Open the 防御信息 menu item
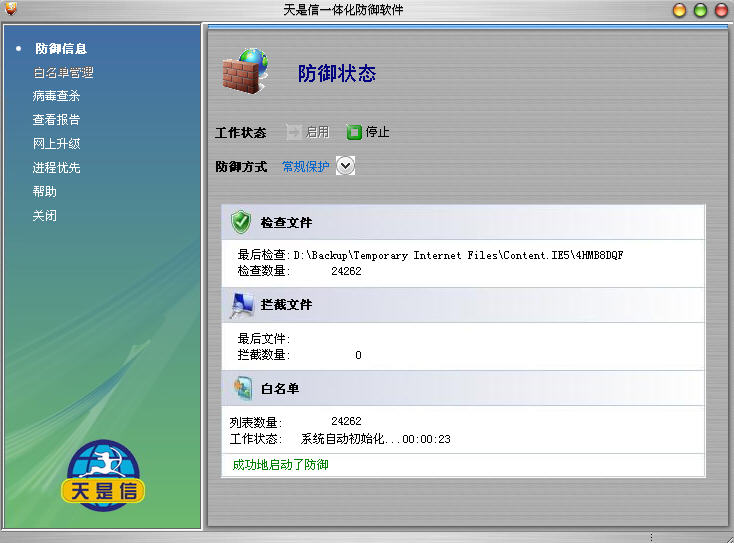Screen dimensions: 734x543 (x=61, y=49)
